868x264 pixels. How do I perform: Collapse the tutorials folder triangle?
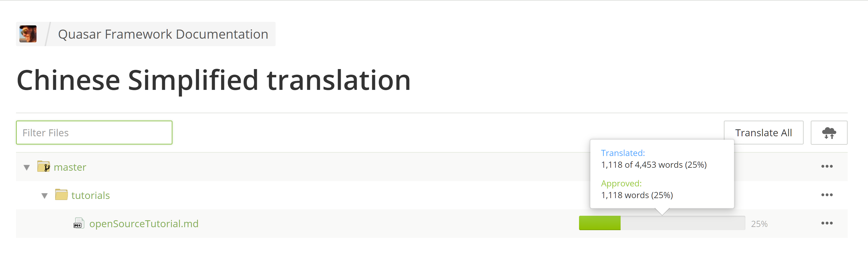tap(44, 195)
